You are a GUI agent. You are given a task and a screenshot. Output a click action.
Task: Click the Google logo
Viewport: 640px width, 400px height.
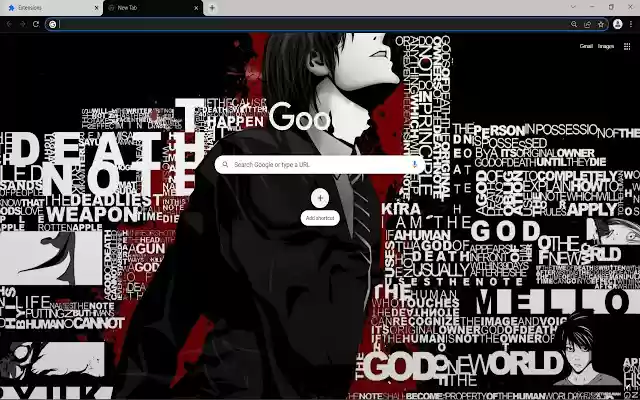[299, 117]
